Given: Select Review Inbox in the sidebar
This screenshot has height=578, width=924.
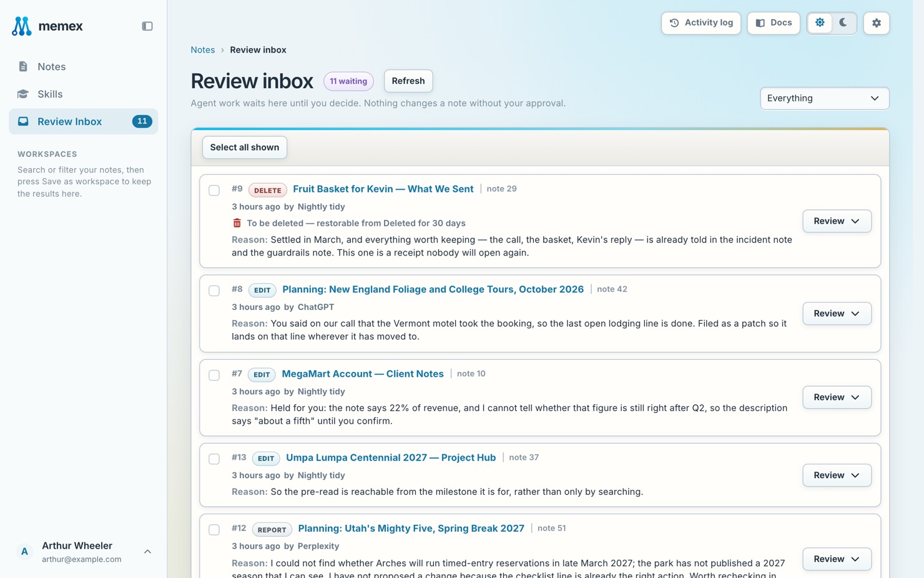Looking at the screenshot, I should click(x=83, y=122).
